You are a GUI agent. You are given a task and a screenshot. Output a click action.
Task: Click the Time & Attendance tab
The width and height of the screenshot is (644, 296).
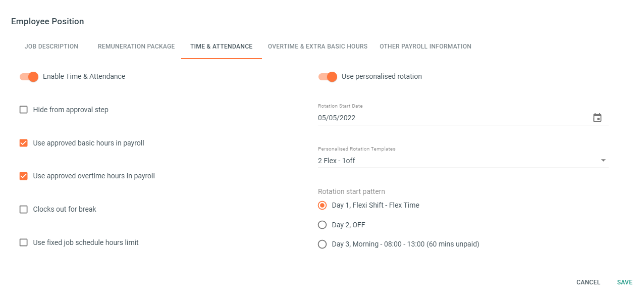pos(222,46)
